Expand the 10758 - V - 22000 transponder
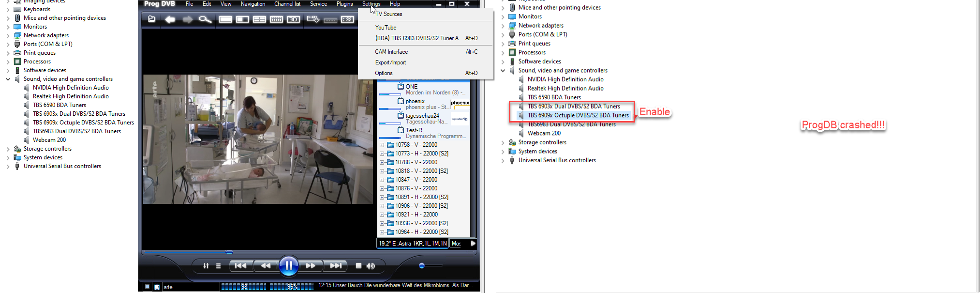This screenshot has height=293, width=980. pyautogui.click(x=382, y=145)
